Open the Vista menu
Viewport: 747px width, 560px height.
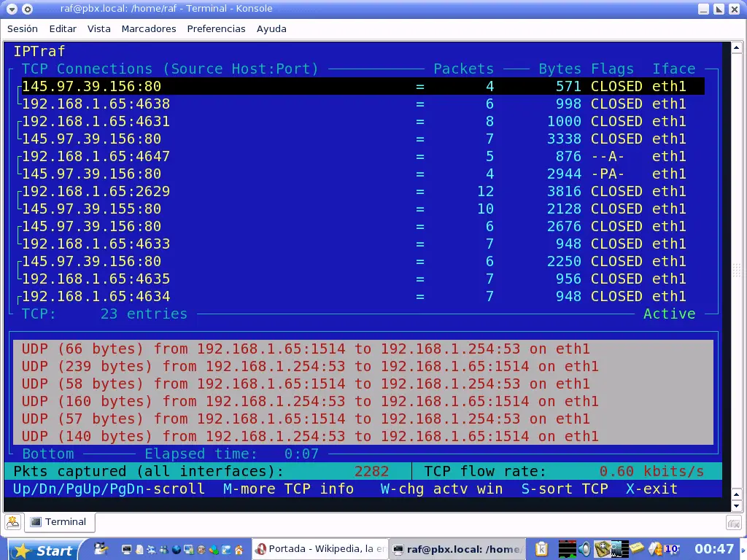tap(99, 28)
